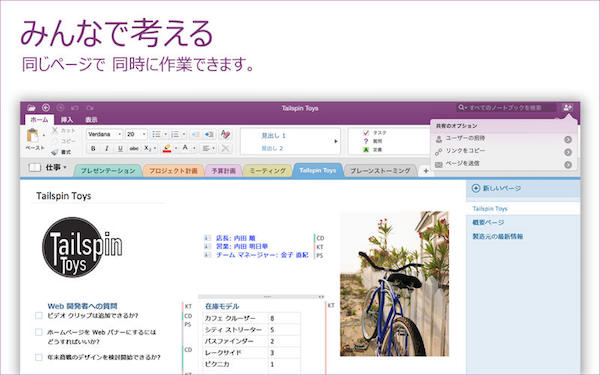Check the ビデオ クリップ question checkbox
Image resolution: width=600 pixels, height=375 pixels.
pyautogui.click(x=39, y=316)
